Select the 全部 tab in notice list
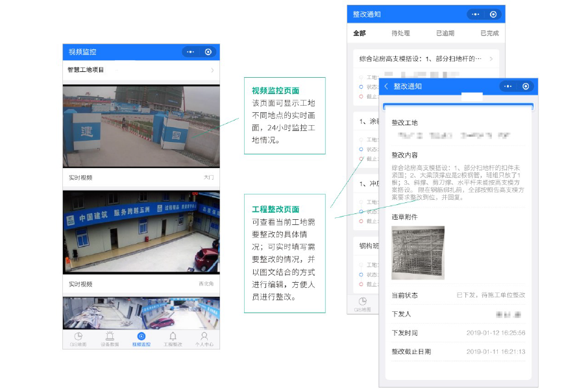The image size is (588, 391). 359,33
